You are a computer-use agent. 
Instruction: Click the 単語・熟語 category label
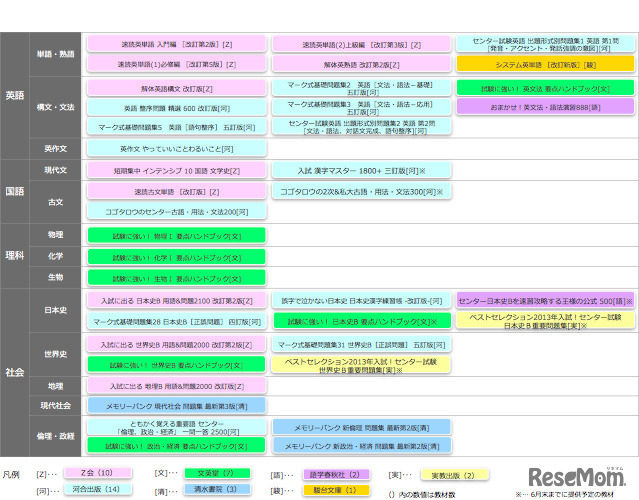click(x=55, y=54)
